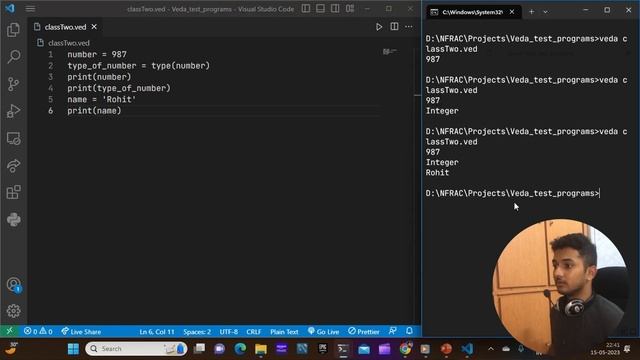Screen dimensions: 640x360
Task: Click Go Live in the status bar
Action: tap(323, 331)
